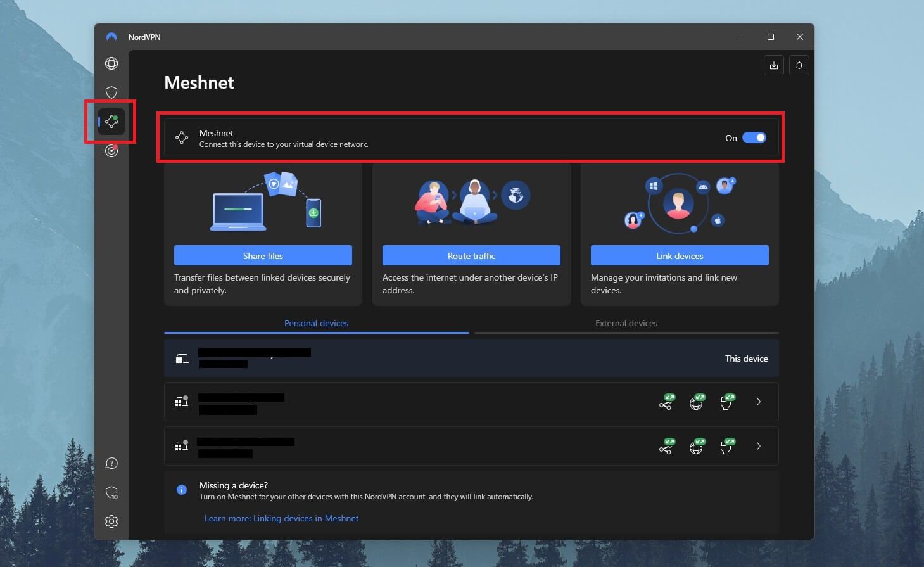
Task: Click 'Connect this device to your virtual device network.'
Action: (x=284, y=144)
